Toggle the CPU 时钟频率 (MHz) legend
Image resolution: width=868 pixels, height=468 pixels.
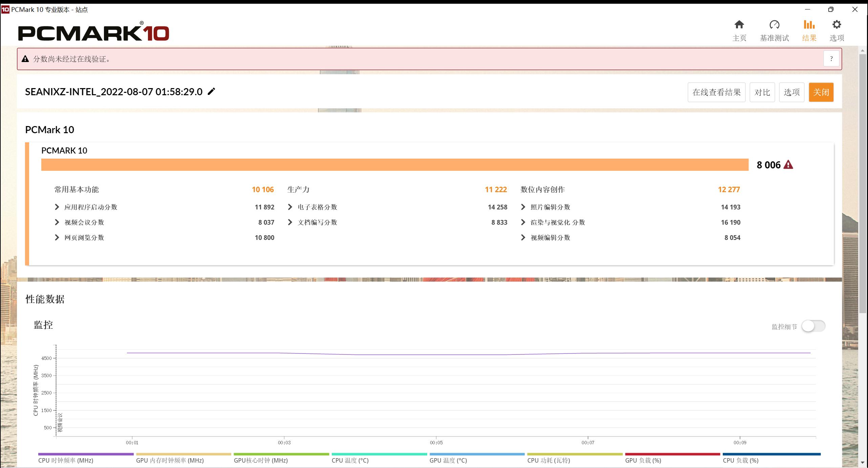pos(66,460)
